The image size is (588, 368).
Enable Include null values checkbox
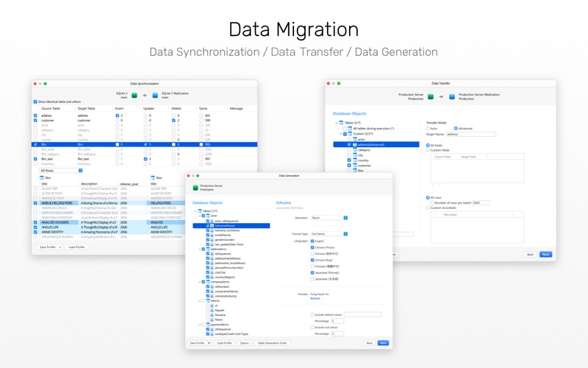pos(312,328)
